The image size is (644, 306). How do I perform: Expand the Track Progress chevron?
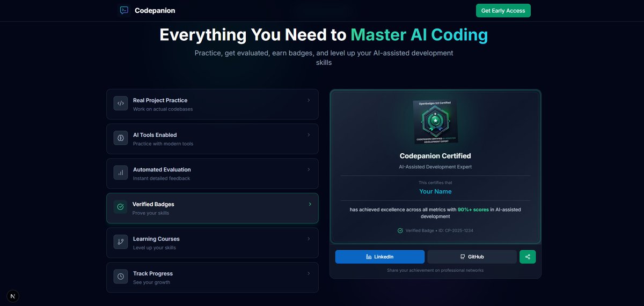[x=309, y=273]
